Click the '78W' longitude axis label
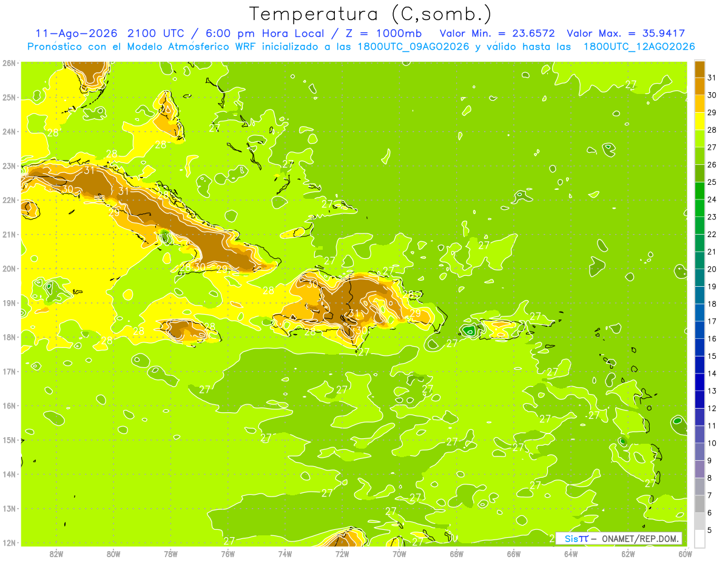The width and height of the screenshot is (728, 562). coord(170,554)
